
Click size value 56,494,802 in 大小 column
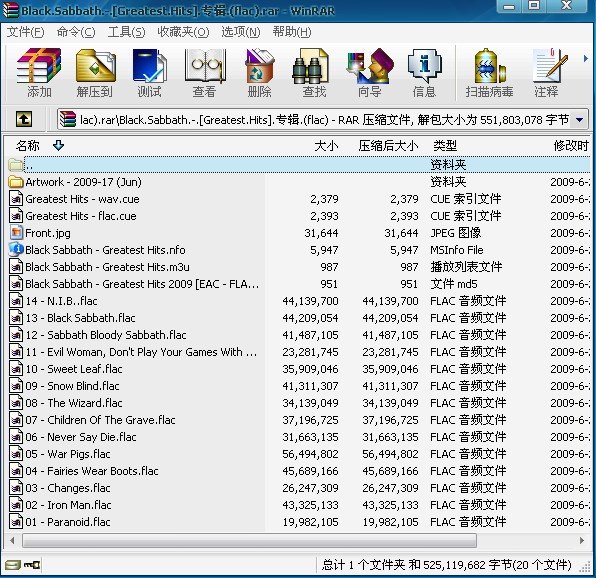click(x=310, y=454)
